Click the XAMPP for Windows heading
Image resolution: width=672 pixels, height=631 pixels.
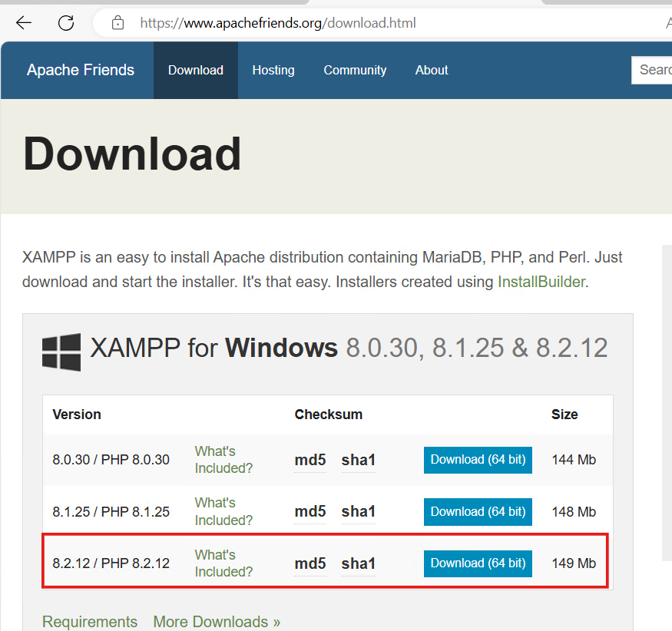tap(349, 348)
